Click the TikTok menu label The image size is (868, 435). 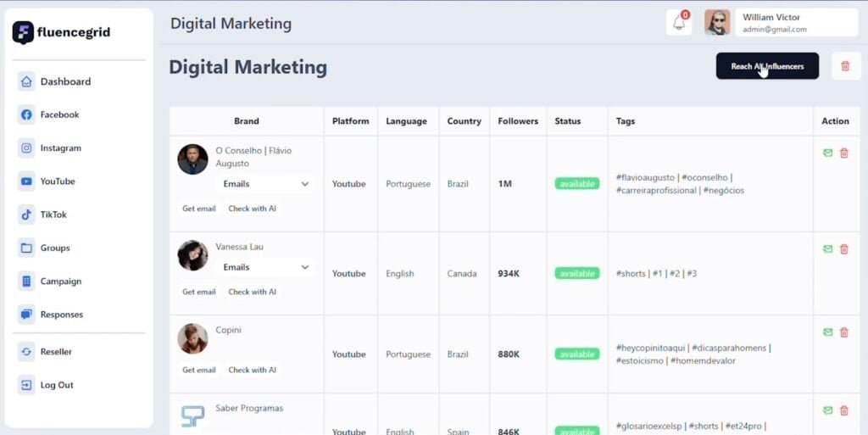point(53,215)
